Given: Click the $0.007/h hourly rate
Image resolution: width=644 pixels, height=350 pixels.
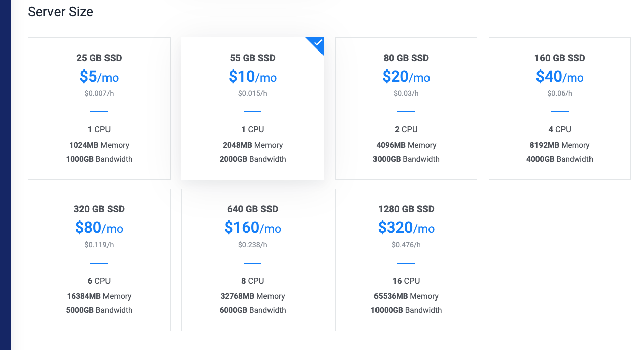Looking at the screenshot, I should click(99, 93).
